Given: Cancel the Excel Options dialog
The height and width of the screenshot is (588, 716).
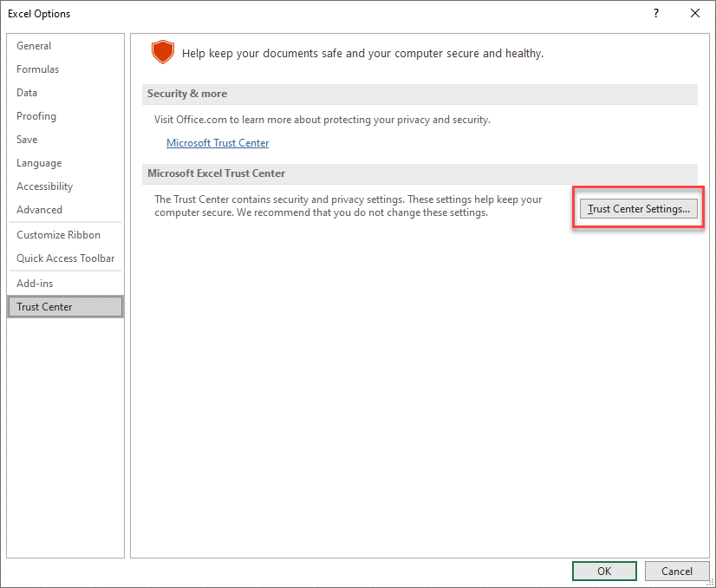Looking at the screenshot, I should pos(677,572).
